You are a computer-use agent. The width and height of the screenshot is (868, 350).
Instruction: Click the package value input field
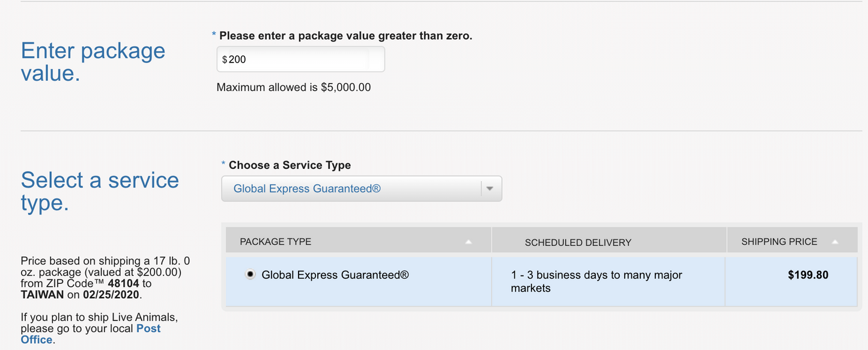(x=300, y=60)
